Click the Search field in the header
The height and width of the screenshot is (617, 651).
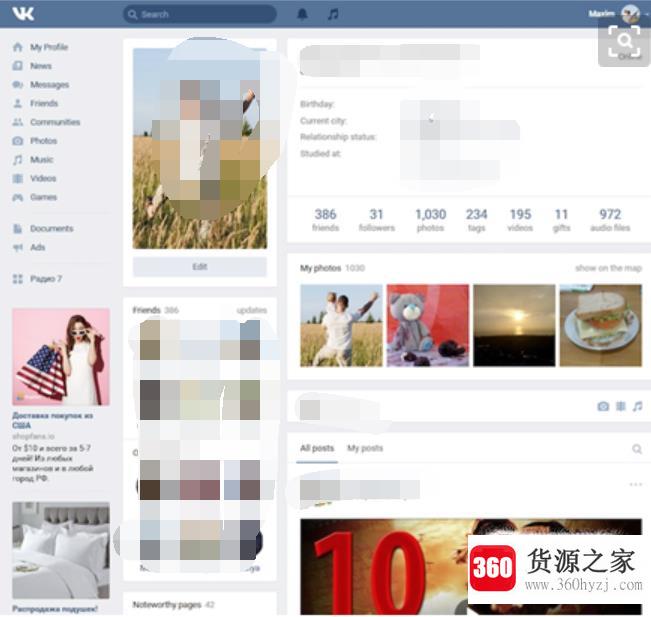(x=200, y=14)
